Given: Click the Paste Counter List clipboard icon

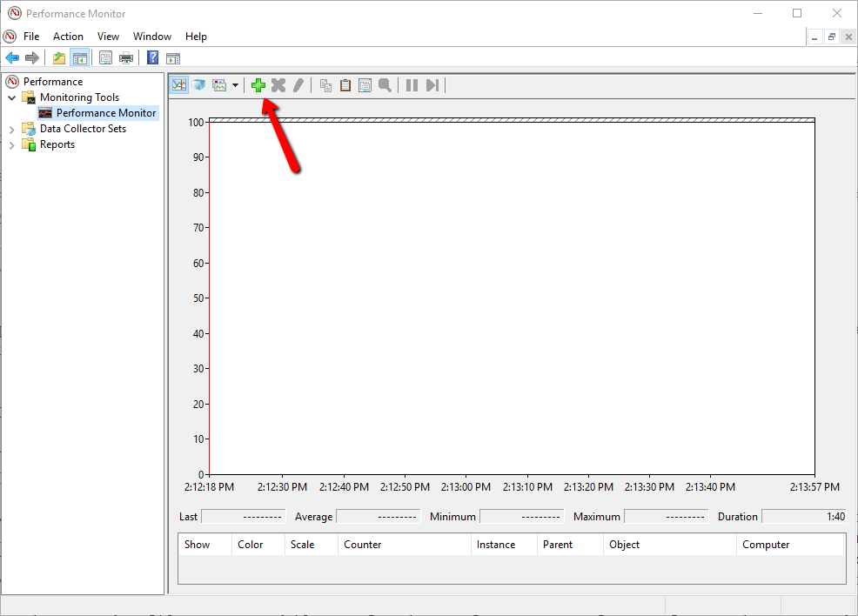Looking at the screenshot, I should (x=345, y=85).
